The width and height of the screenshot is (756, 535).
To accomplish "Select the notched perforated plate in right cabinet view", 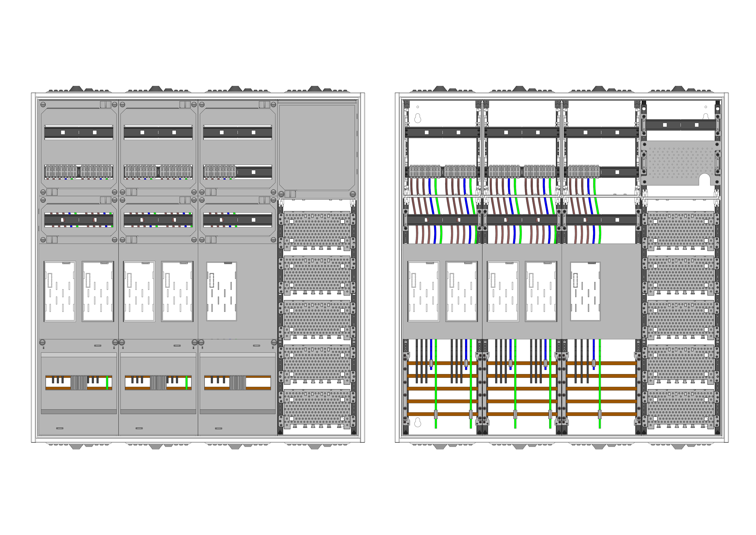I will (681, 163).
